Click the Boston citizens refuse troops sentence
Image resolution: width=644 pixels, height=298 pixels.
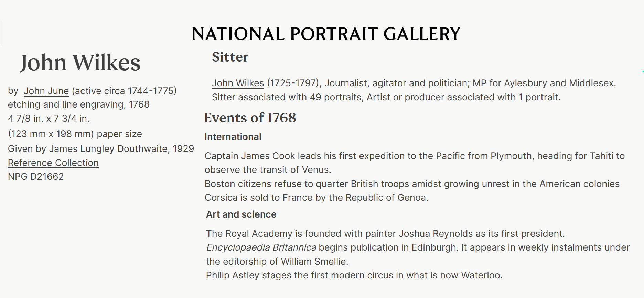[412, 184]
